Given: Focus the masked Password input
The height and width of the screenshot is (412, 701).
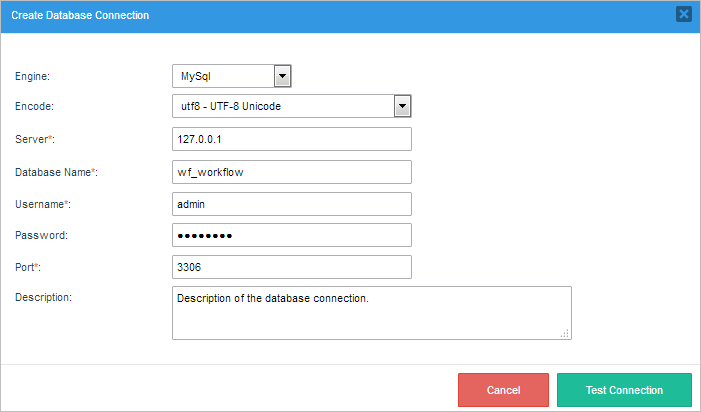Looking at the screenshot, I should [292, 235].
